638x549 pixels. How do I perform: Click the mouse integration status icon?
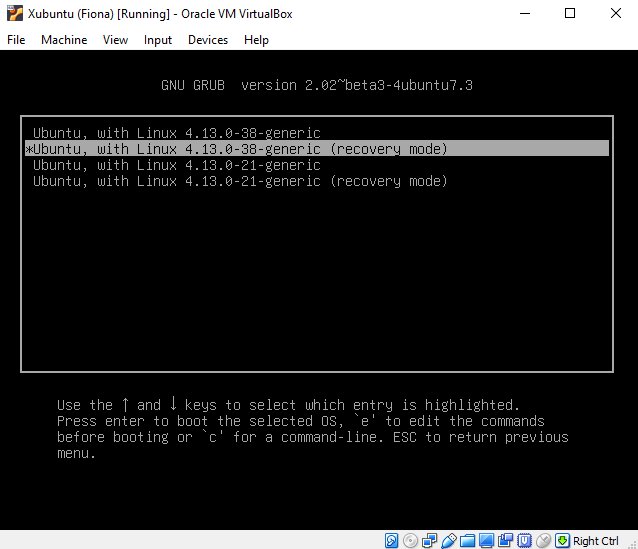pos(543,541)
